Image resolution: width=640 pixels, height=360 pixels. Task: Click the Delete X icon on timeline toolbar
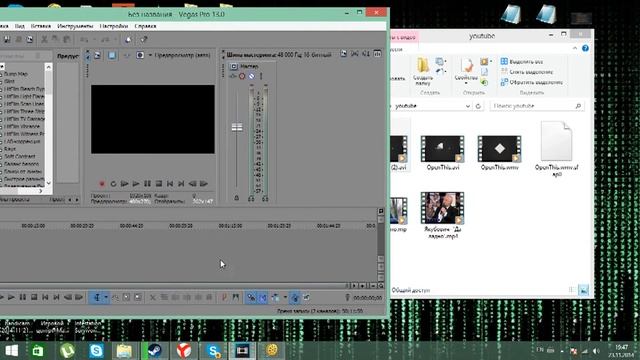(153, 298)
